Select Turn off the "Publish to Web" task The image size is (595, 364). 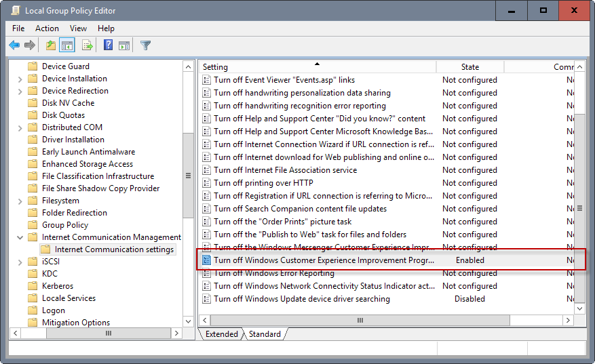310,235
